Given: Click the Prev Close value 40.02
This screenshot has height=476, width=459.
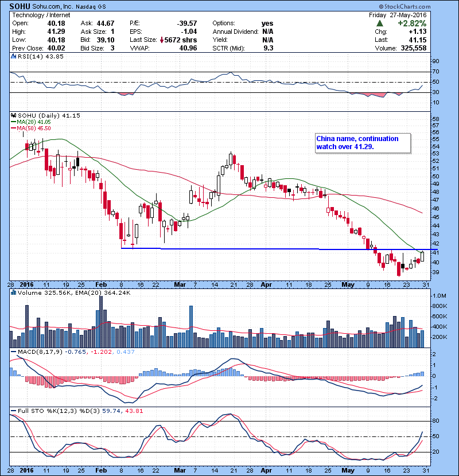Looking at the screenshot, I should click(x=56, y=48).
